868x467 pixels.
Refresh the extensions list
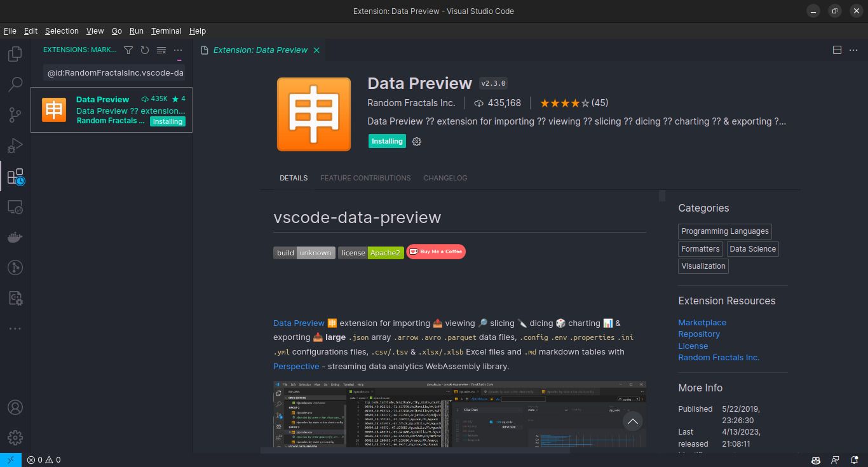click(x=145, y=50)
